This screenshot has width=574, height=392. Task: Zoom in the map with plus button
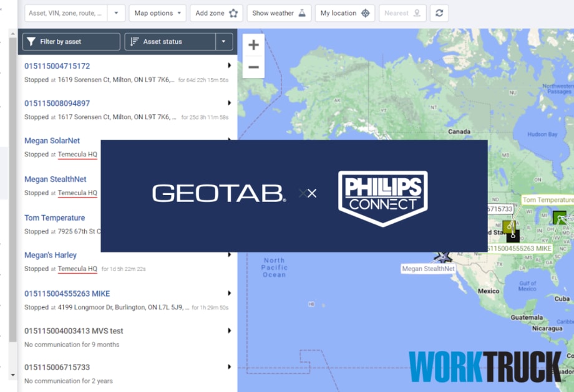click(253, 45)
